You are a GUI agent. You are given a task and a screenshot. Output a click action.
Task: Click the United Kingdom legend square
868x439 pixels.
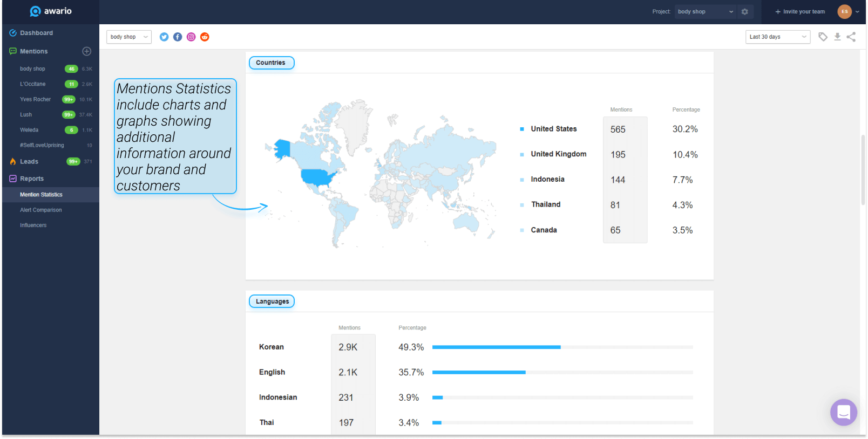click(x=522, y=154)
